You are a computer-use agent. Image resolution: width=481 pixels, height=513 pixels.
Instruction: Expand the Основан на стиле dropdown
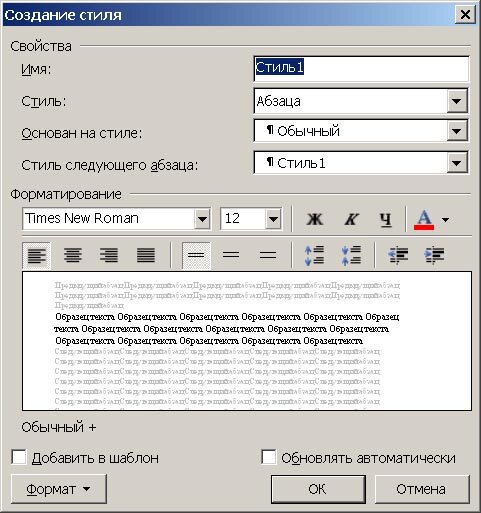tap(457, 131)
